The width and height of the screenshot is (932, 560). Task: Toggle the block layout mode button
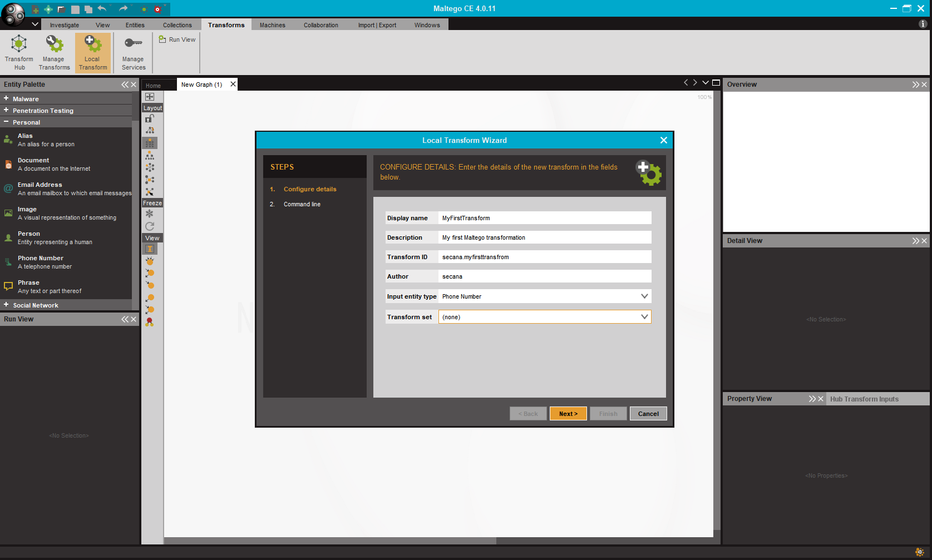150,143
